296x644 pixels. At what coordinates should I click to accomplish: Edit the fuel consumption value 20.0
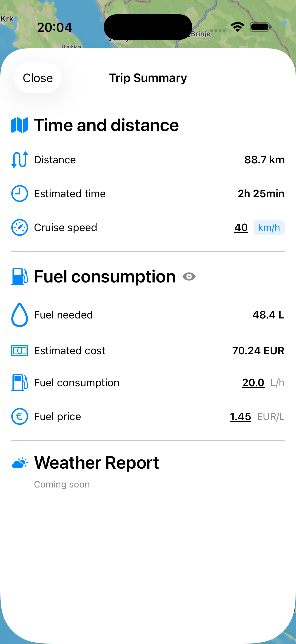click(x=253, y=382)
